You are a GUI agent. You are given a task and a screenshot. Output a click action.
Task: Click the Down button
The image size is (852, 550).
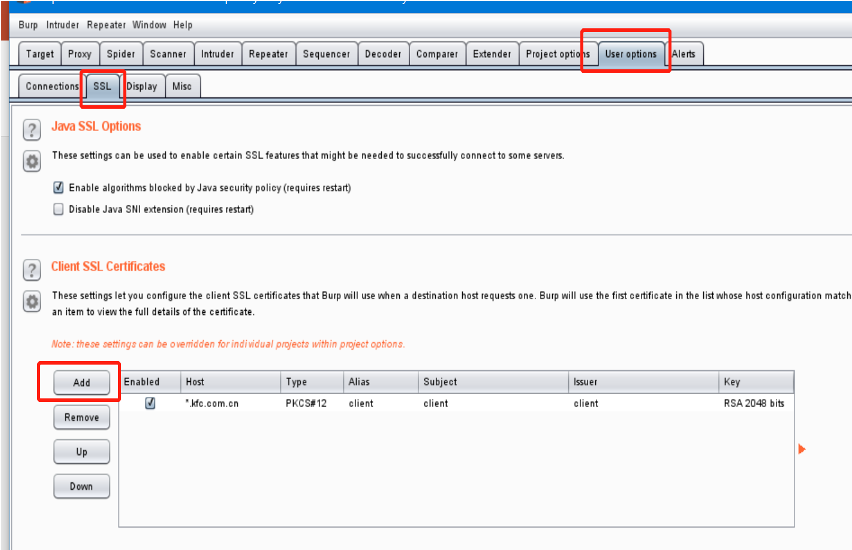pos(82,486)
